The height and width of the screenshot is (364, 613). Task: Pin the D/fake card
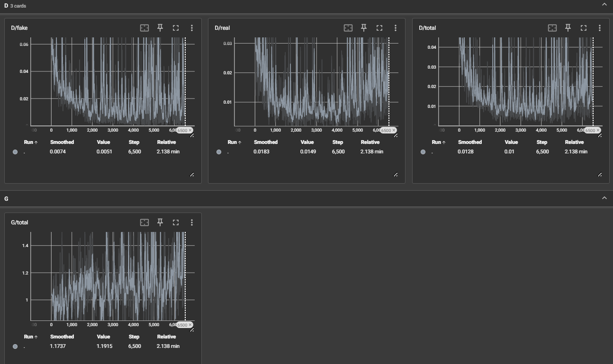160,28
